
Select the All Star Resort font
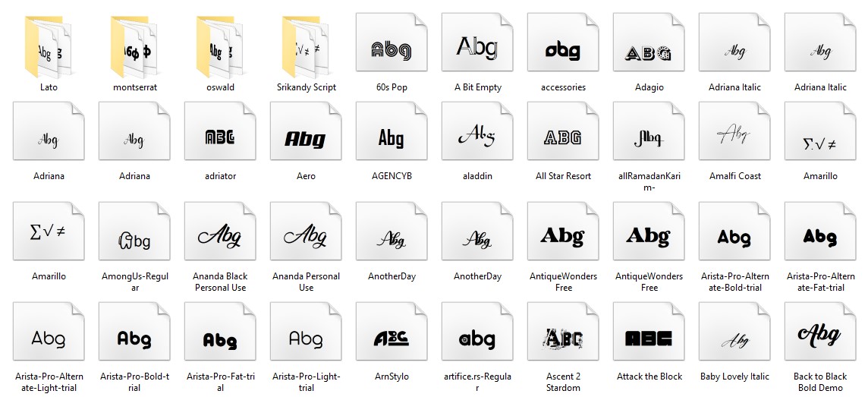pos(563,137)
